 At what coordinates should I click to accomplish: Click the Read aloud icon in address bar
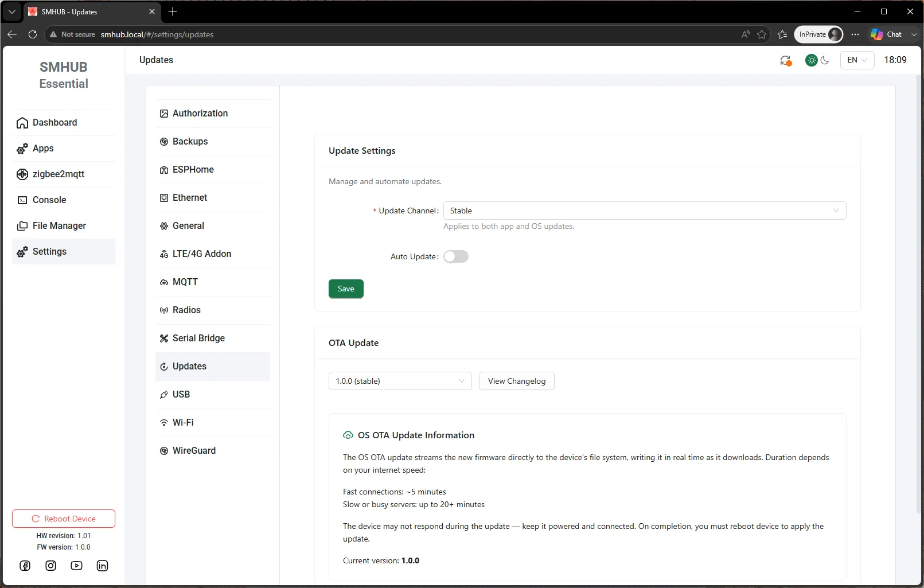point(746,34)
